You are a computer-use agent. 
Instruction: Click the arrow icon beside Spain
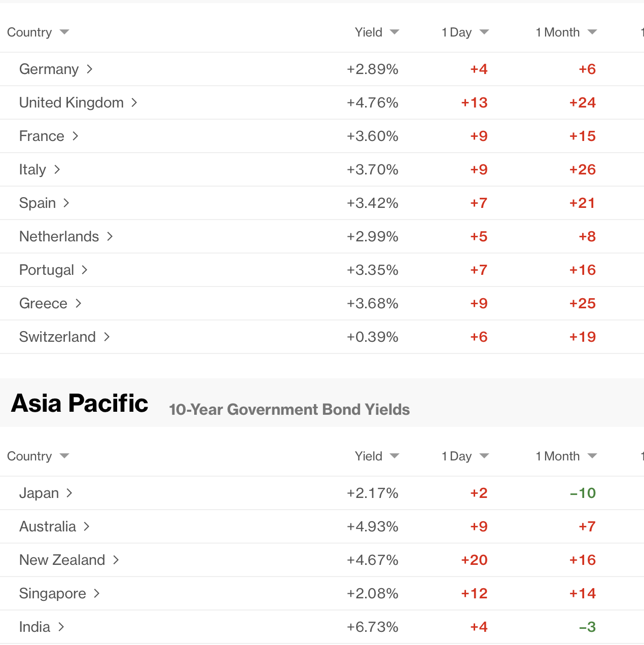pos(66,203)
